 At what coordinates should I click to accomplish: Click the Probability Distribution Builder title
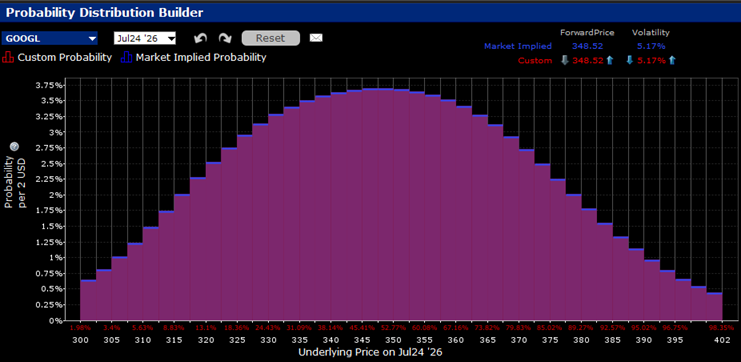pyautogui.click(x=104, y=13)
